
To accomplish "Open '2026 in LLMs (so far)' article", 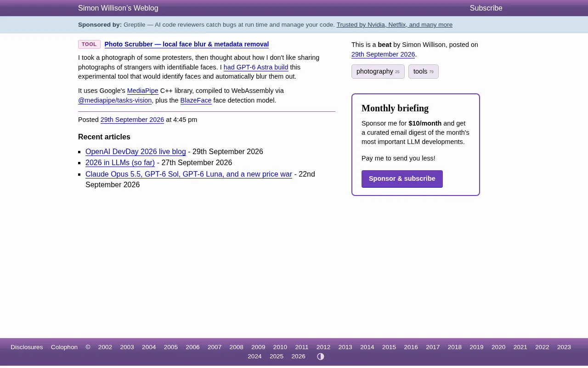I will pyautogui.click(x=120, y=163).
